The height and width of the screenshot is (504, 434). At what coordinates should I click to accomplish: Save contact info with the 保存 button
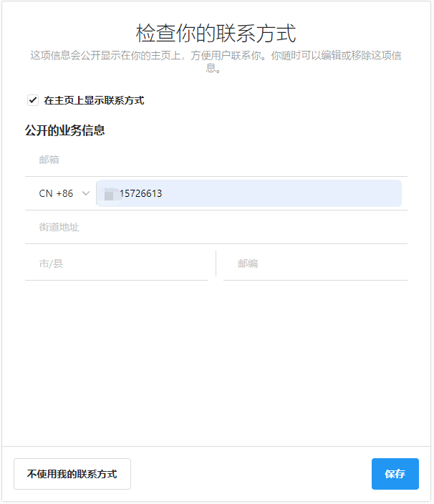pos(395,474)
